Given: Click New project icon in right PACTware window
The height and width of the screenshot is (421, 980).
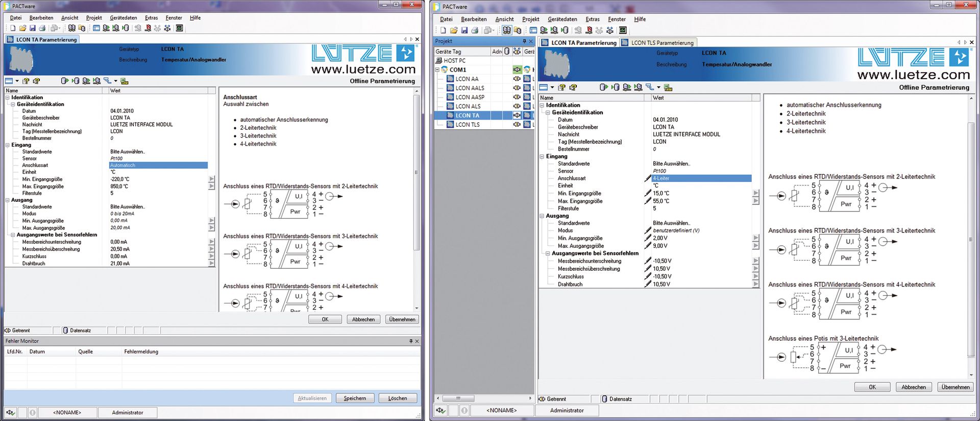Looking at the screenshot, I should coord(444,30).
